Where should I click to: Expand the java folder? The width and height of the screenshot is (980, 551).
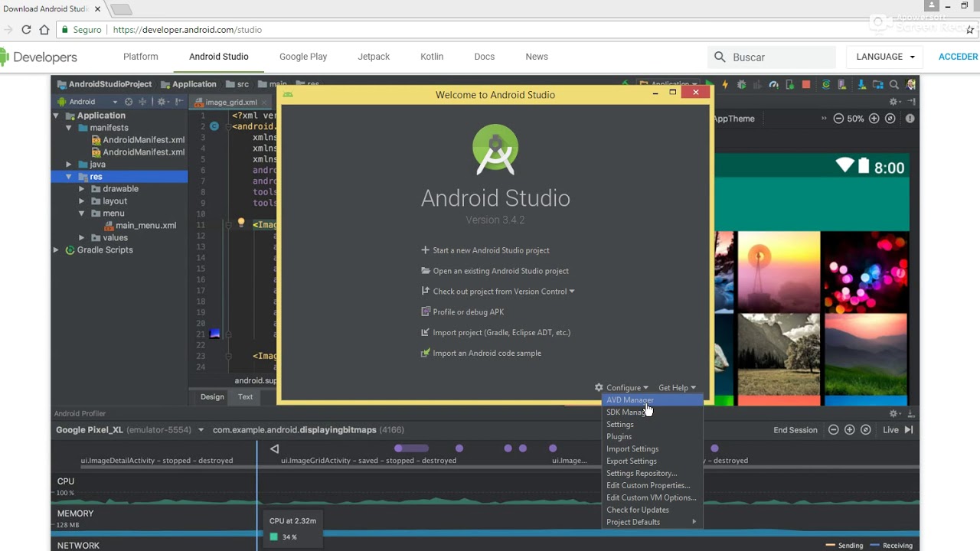pos(69,165)
